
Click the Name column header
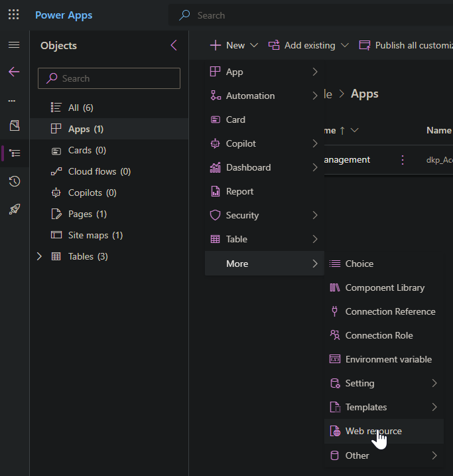439,130
